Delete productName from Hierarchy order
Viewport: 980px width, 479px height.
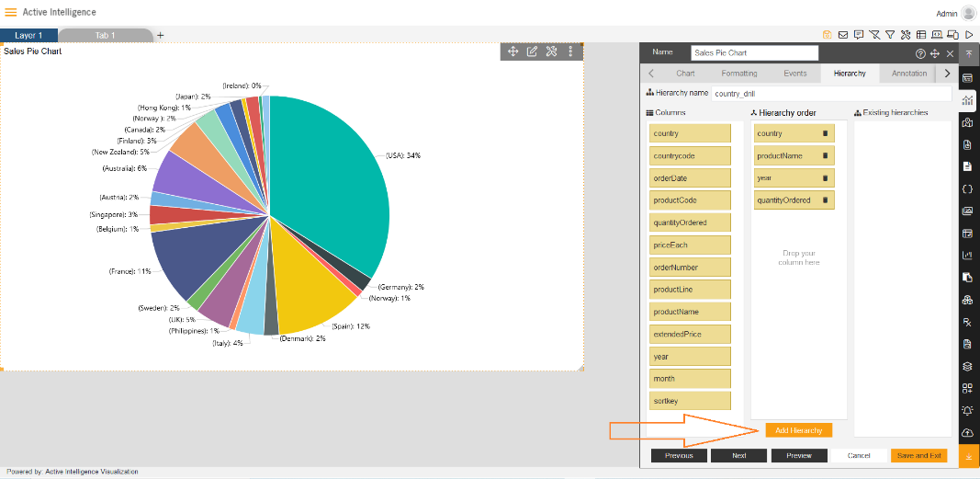click(825, 155)
